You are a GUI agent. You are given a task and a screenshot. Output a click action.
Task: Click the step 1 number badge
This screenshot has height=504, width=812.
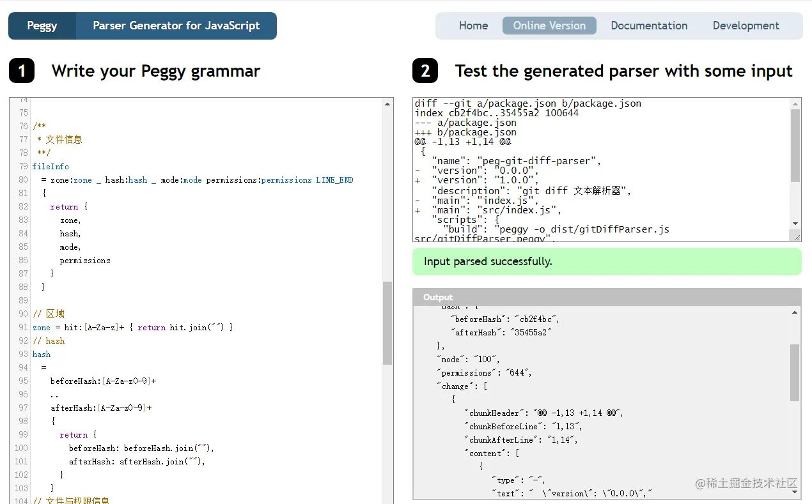click(x=22, y=71)
